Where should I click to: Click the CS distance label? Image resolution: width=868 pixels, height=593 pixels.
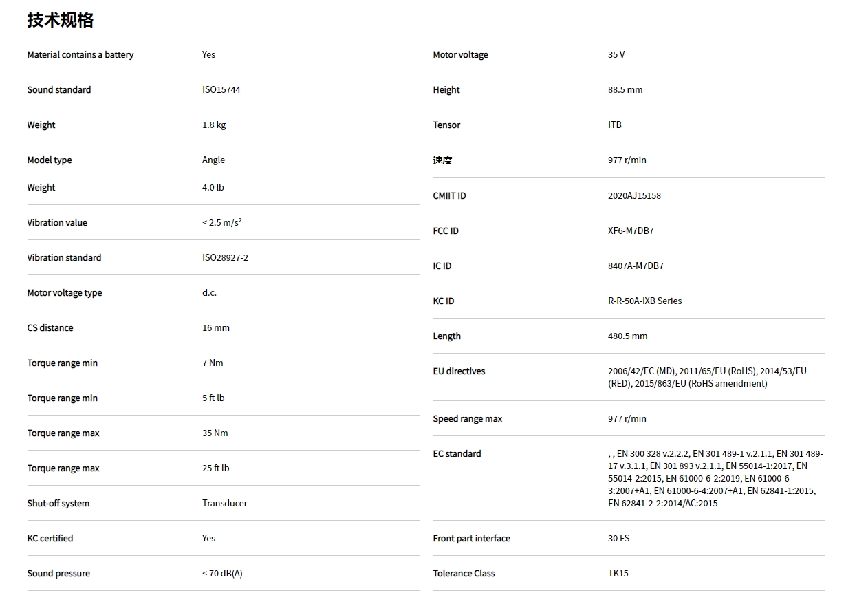click(x=50, y=328)
